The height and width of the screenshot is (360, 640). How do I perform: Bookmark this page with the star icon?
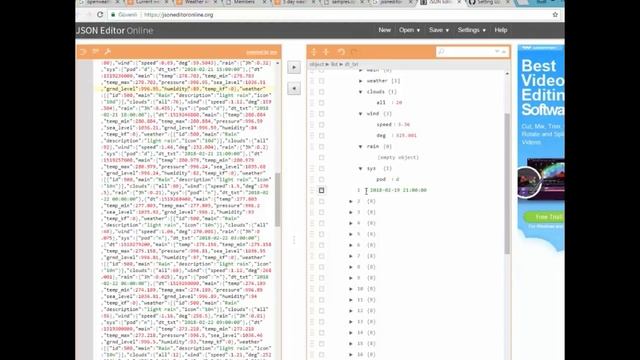(x=555, y=15)
